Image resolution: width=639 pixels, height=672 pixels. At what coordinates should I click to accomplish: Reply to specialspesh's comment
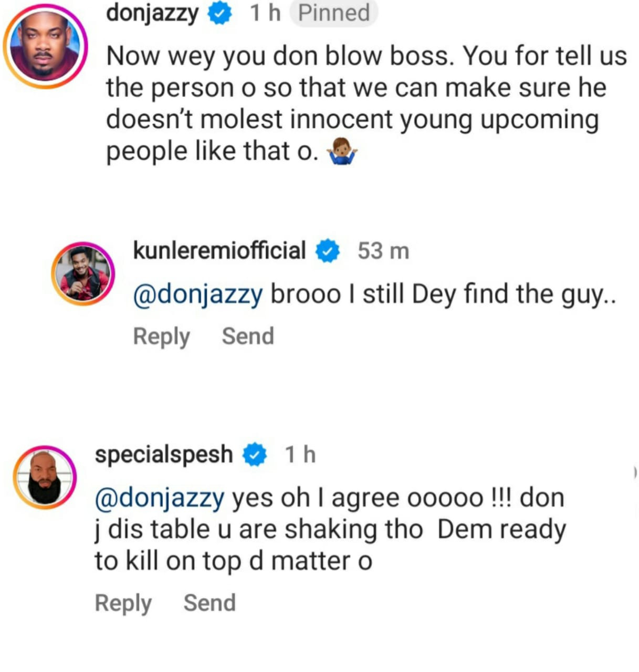(x=123, y=603)
